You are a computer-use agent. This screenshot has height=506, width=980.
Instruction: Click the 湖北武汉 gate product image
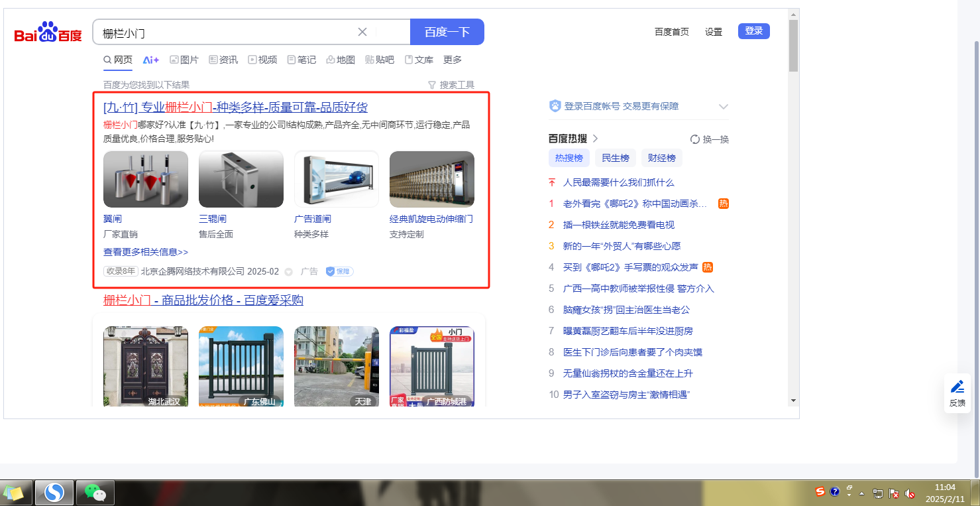point(146,366)
